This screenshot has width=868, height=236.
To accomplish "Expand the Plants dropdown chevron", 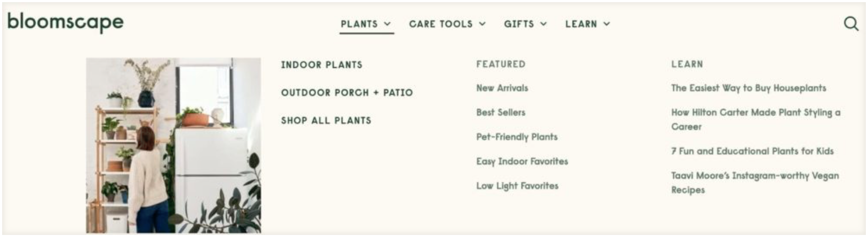I will [388, 24].
